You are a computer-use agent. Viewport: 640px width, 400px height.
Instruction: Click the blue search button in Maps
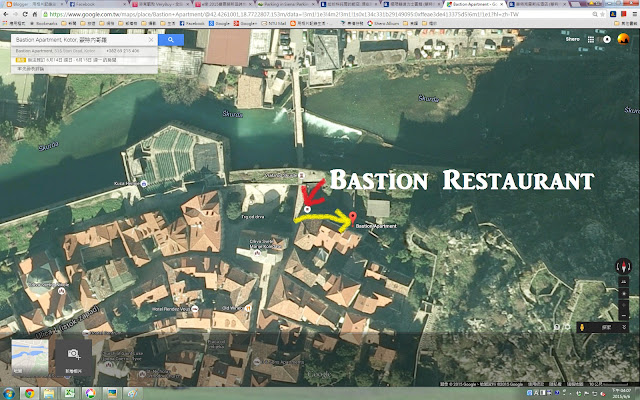(171, 40)
